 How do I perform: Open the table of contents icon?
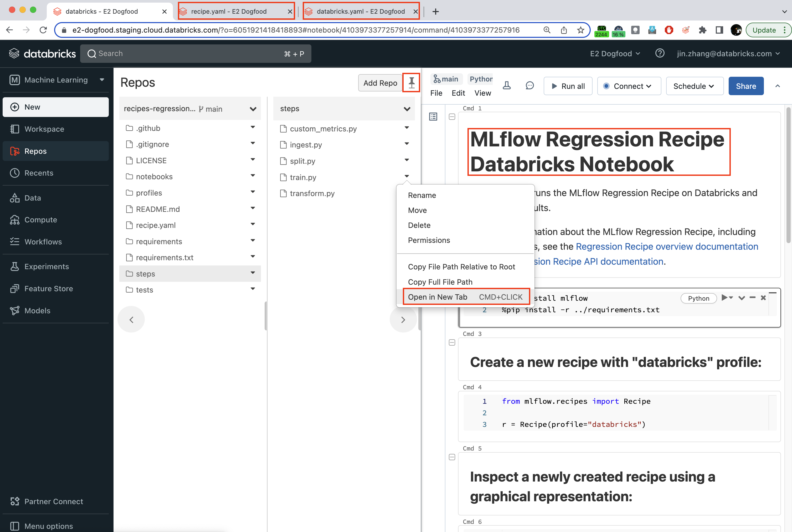click(433, 117)
